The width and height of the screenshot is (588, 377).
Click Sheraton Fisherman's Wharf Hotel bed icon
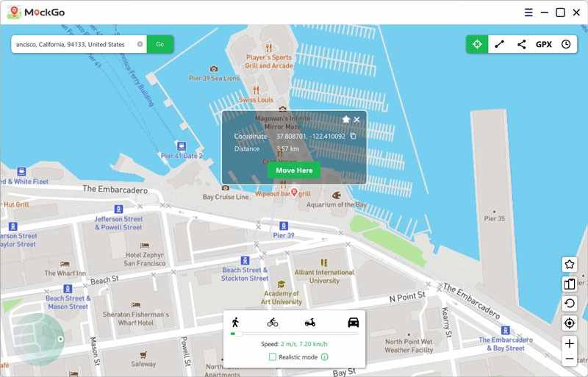[136, 305]
